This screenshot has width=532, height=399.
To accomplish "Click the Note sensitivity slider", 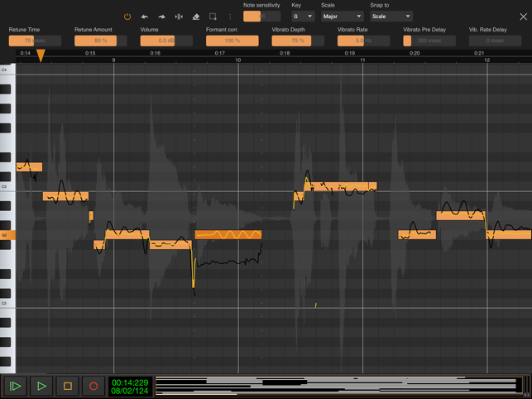I will tap(261, 17).
